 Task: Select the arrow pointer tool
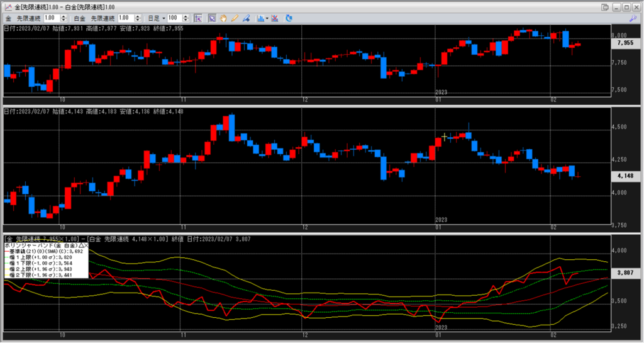(x=212, y=18)
